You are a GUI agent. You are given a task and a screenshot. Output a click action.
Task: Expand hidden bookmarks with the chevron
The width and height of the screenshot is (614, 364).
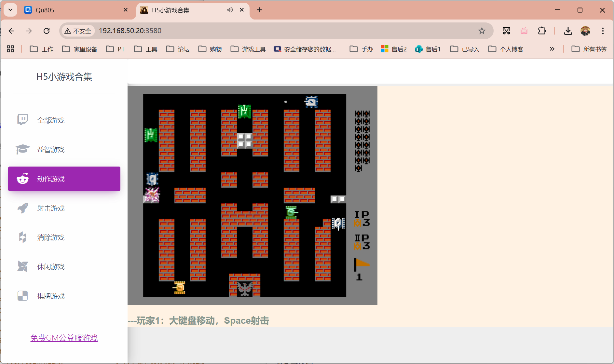552,49
